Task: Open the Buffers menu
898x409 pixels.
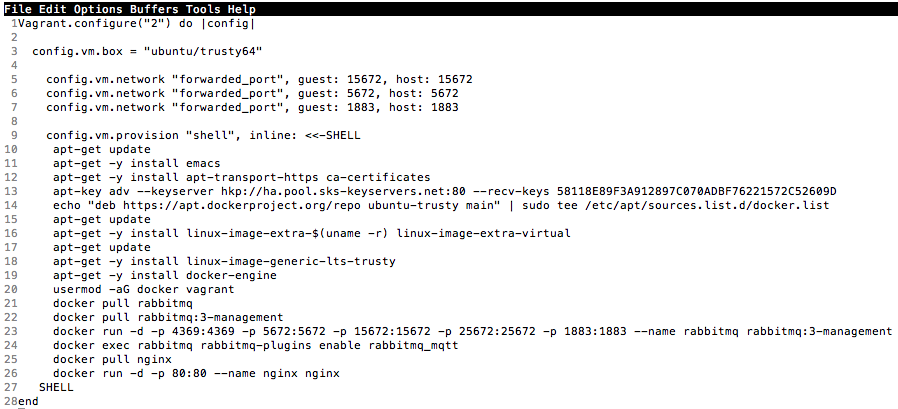Action: click(x=154, y=10)
